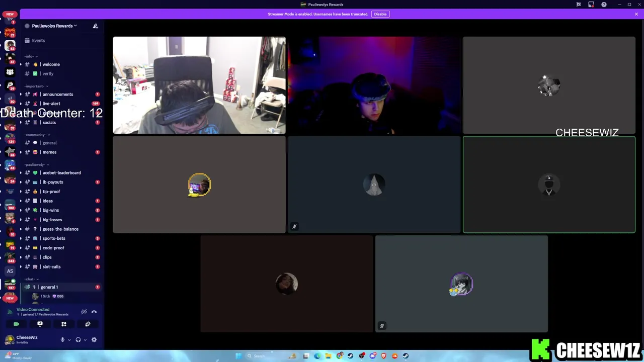Image resolution: width=644 pixels, height=362 pixels.
Task: Open the Activities launcher icon
Action: pyautogui.click(x=64, y=324)
